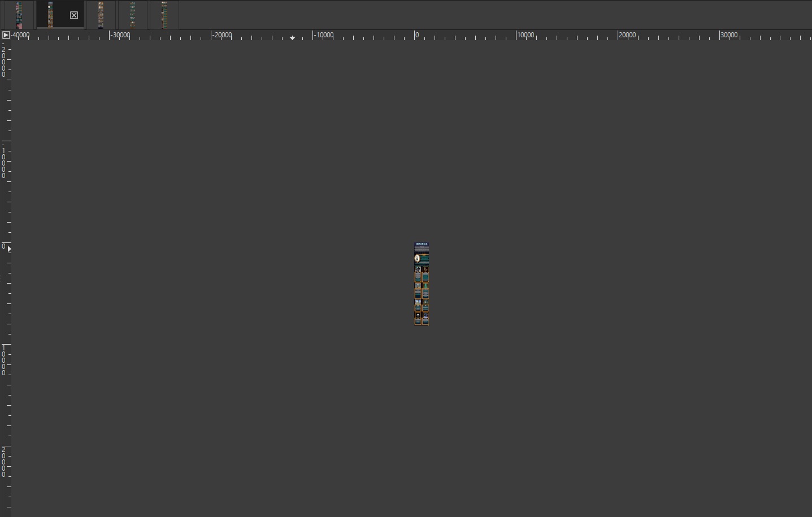812x517 pixels.
Task: Open the image menu button at ruler corner
Action: (x=6, y=35)
